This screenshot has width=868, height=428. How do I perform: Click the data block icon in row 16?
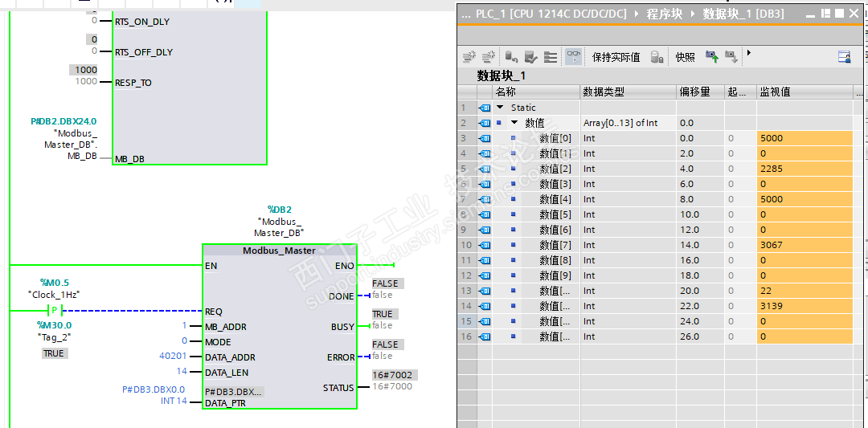click(485, 336)
